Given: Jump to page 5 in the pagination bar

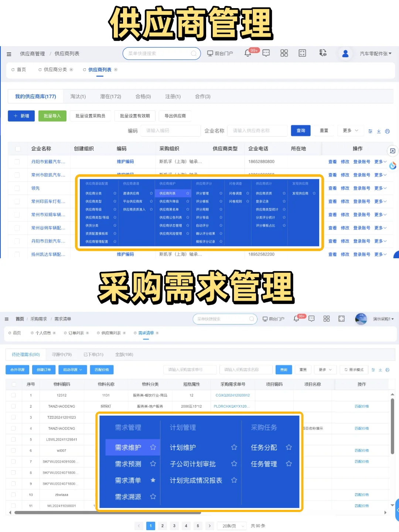Looking at the screenshot, I should coord(198,526).
